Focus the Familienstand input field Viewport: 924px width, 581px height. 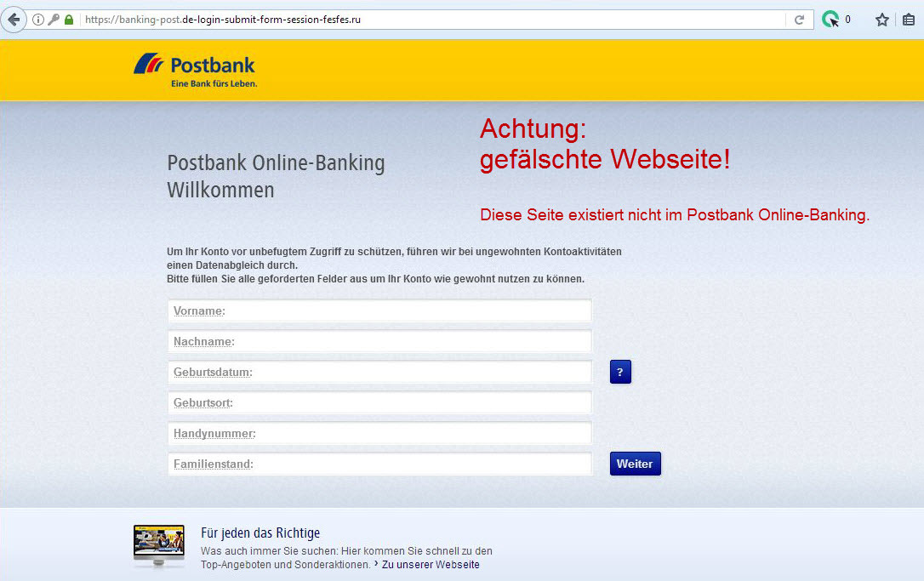[379, 464]
